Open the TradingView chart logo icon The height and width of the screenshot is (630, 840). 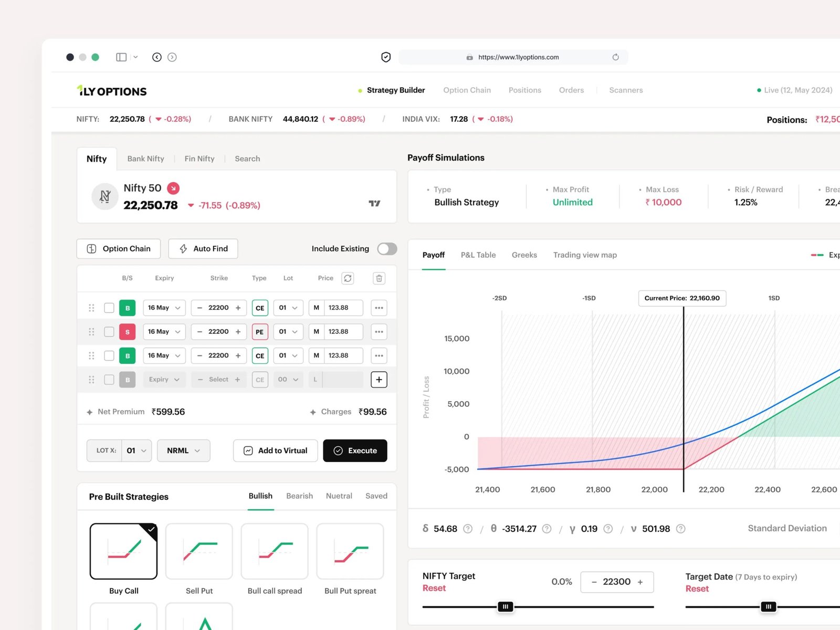pyautogui.click(x=374, y=203)
